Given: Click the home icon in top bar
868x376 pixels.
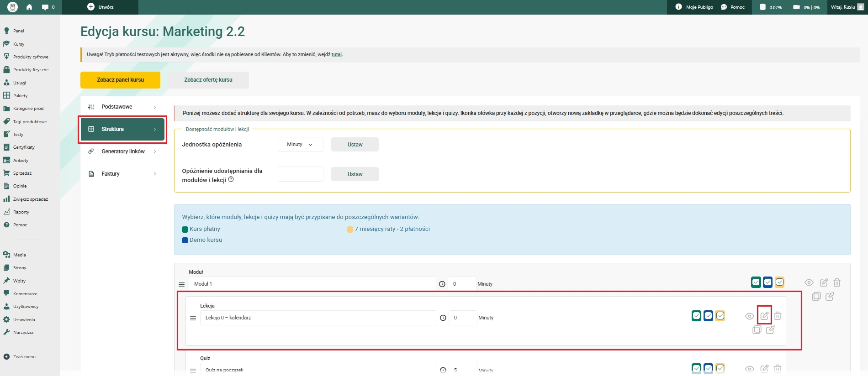Looking at the screenshot, I should point(29,7).
